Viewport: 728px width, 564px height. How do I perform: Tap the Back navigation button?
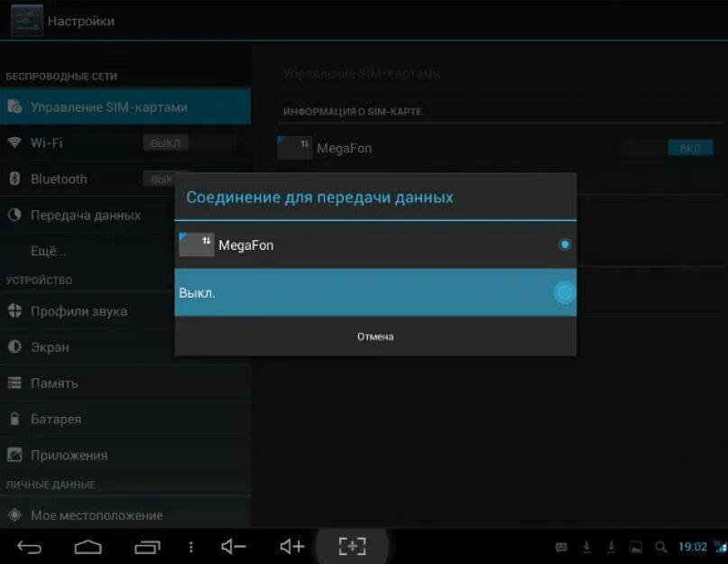[29, 548]
